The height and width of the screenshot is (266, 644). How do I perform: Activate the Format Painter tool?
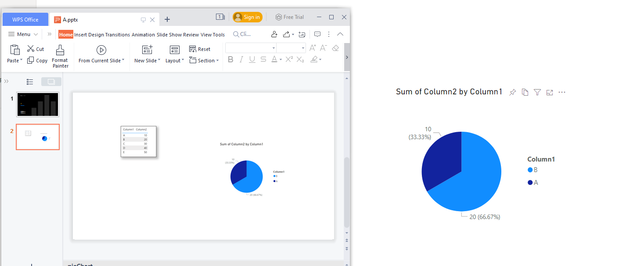[60, 57]
